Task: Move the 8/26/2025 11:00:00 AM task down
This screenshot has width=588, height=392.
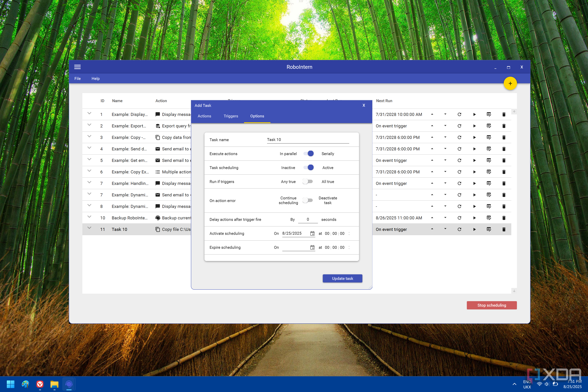Action: 445,217
